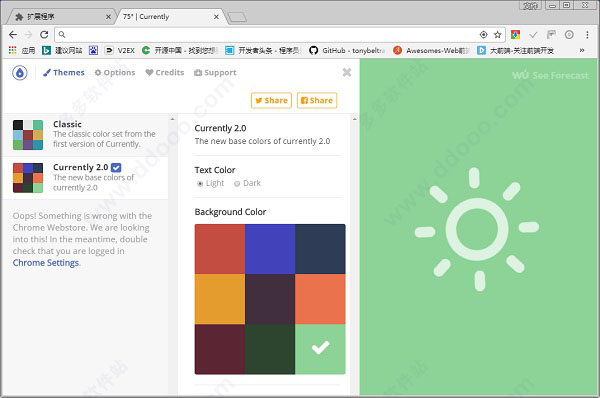Close the 75° | Currently tab
The height and width of the screenshot is (398, 600).
[216, 16]
